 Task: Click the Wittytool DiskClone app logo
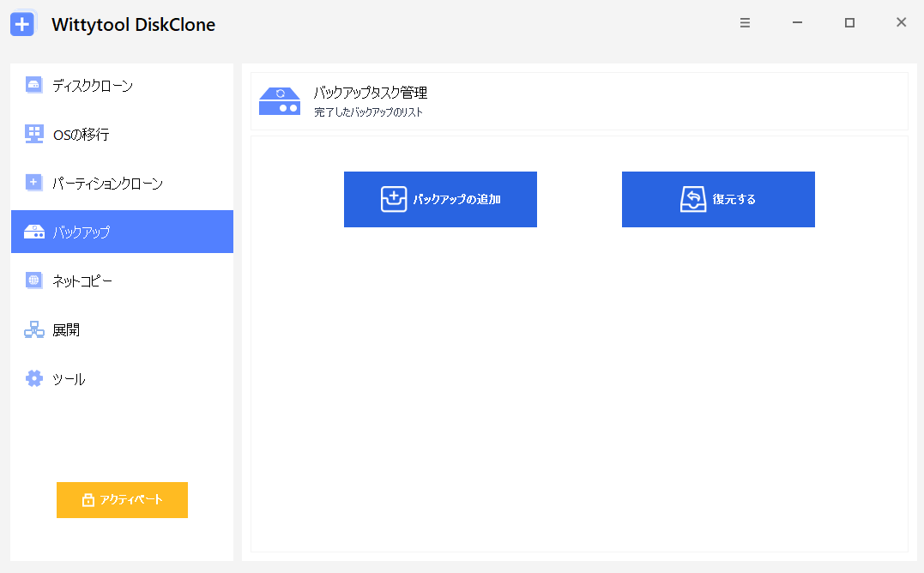(23, 24)
